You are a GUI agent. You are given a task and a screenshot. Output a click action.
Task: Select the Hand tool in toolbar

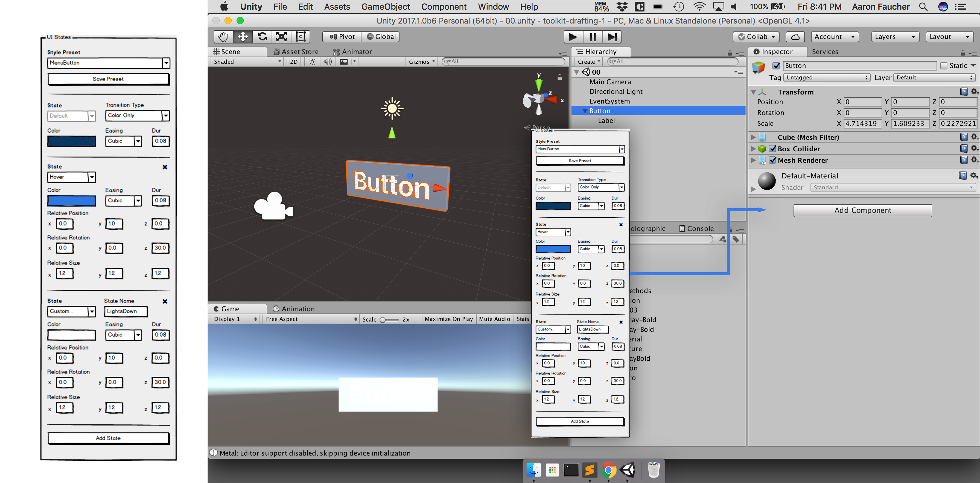tap(223, 37)
